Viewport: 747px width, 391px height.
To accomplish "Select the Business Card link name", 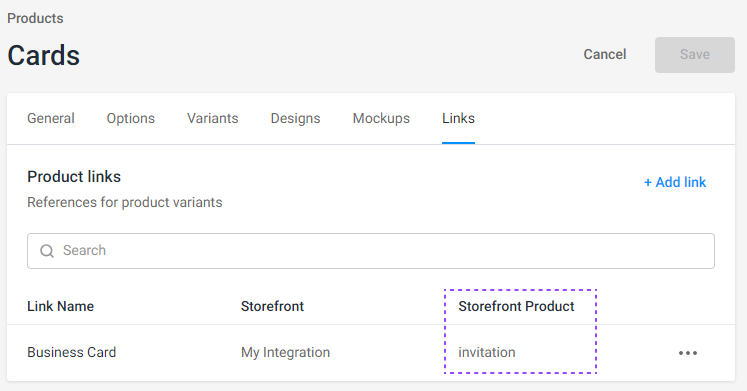I will tap(71, 352).
